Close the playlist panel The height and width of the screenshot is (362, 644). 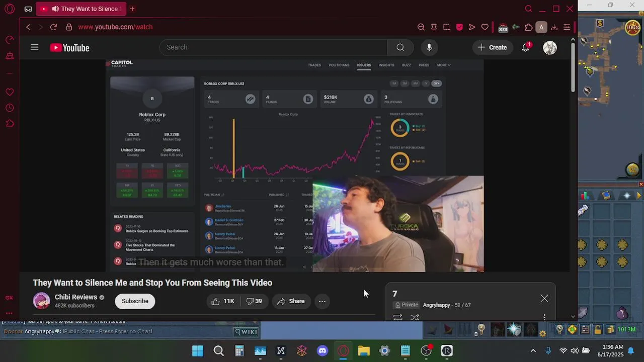(544, 299)
